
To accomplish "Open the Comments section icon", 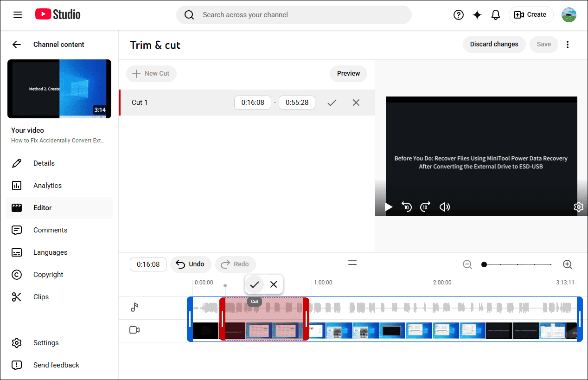I will [17, 230].
